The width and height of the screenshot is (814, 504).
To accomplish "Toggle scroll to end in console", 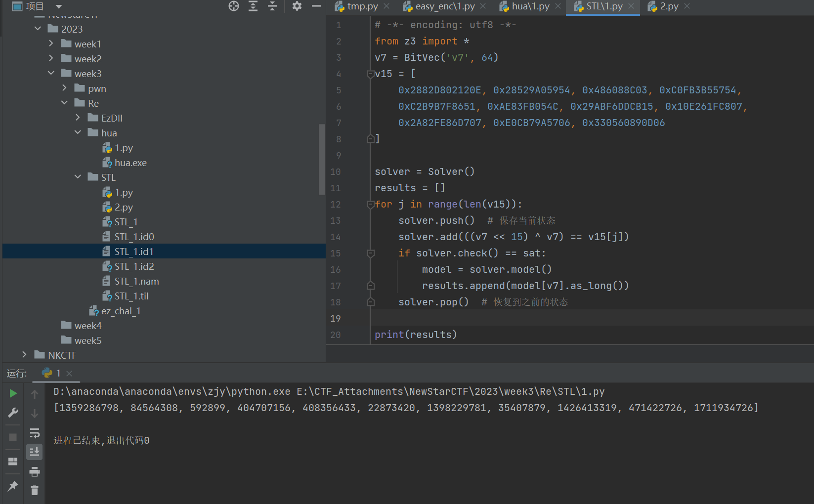I will [34, 452].
